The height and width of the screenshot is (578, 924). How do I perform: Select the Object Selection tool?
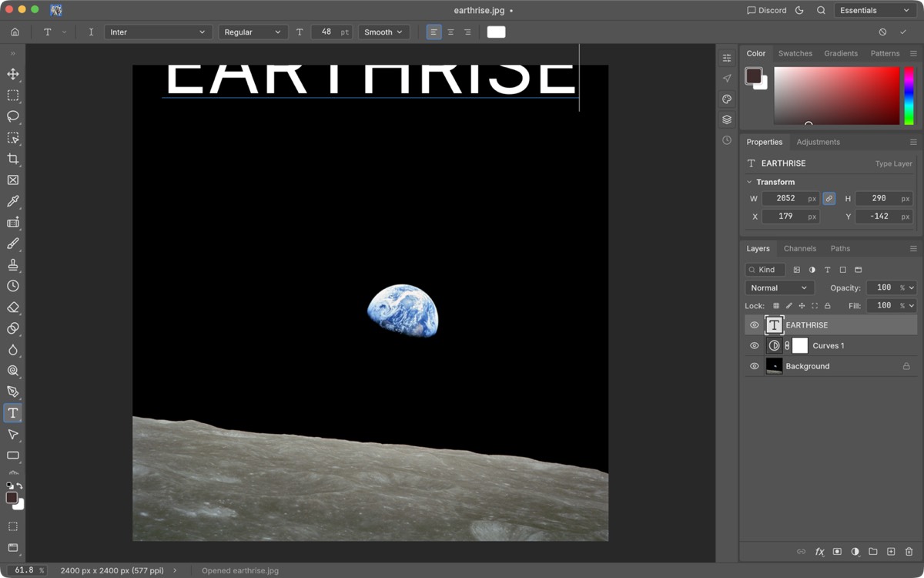pyautogui.click(x=13, y=138)
